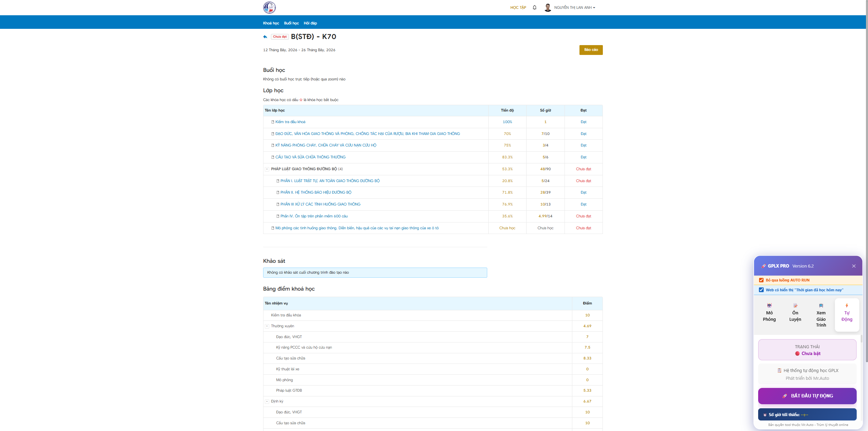Click the Kỹ thuật lái xe score row

coord(433,369)
